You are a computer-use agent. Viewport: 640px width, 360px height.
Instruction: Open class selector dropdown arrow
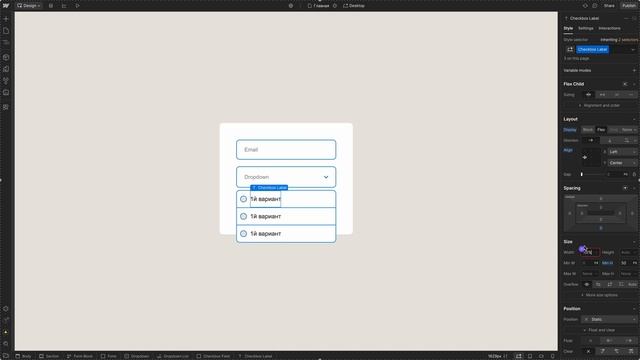633,50
